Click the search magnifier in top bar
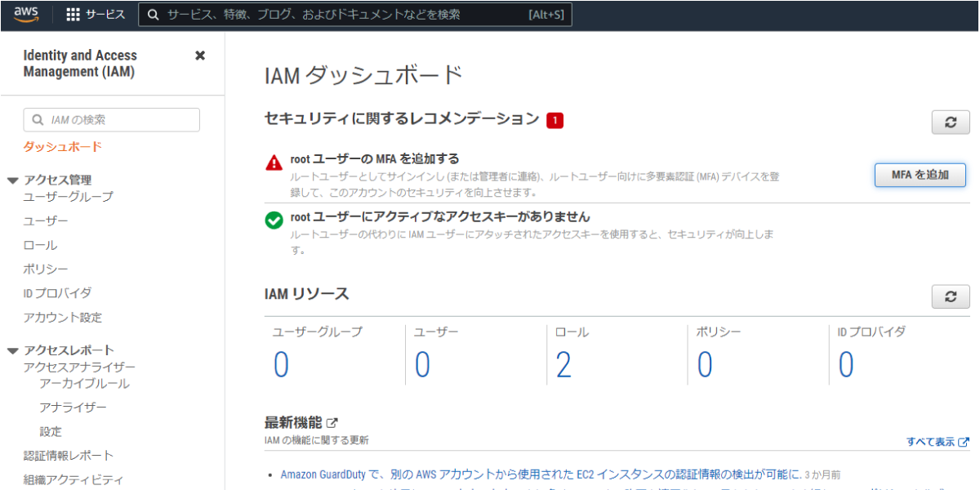The width and height of the screenshot is (980, 490). pyautogui.click(x=154, y=15)
